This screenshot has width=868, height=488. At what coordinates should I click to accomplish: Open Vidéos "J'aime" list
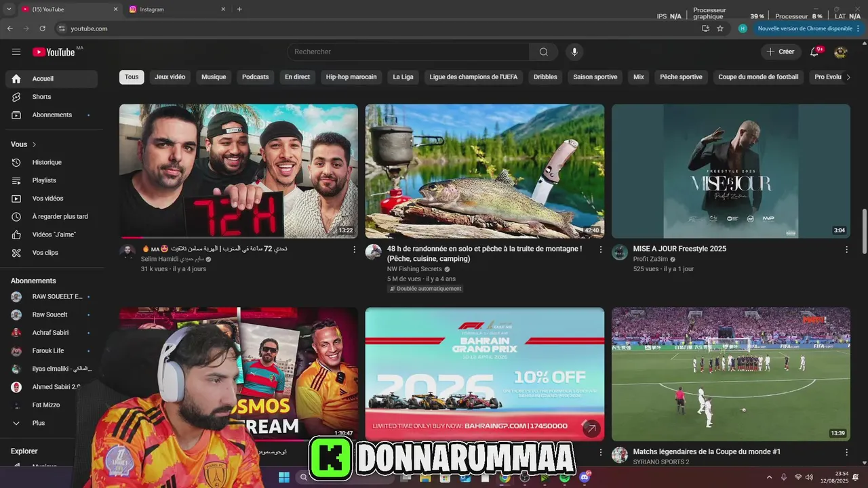(52, 235)
